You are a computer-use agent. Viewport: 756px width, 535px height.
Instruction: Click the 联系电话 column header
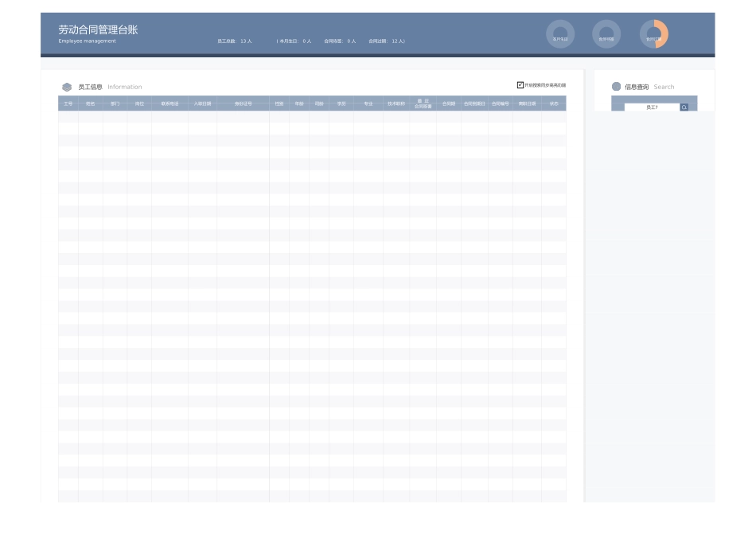coord(170,103)
